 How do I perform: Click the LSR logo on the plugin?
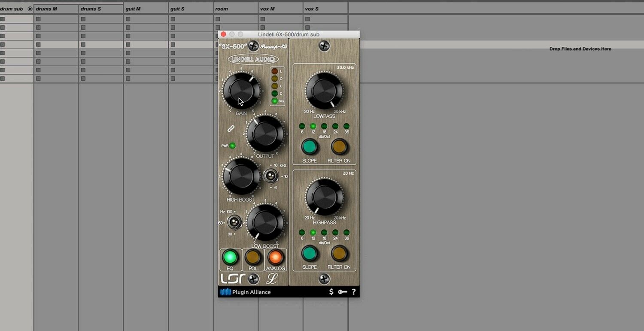pyautogui.click(x=233, y=279)
